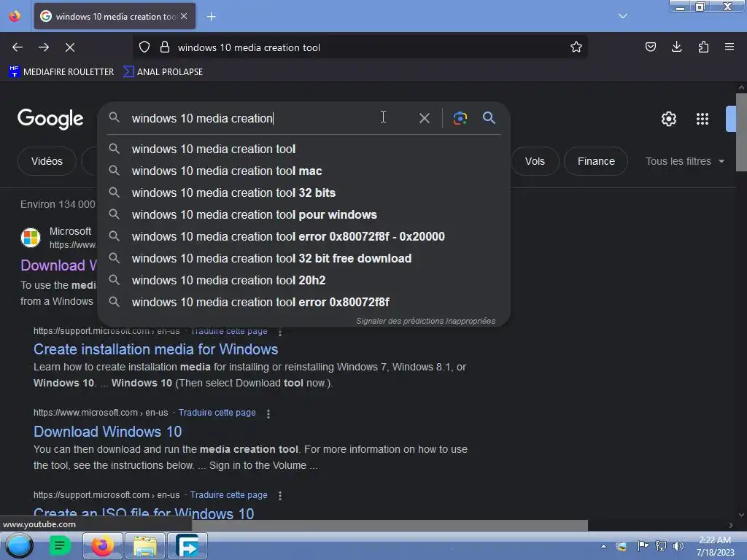Open Download Windows 10 result
Viewport: 747px width, 560px height.
108,432
